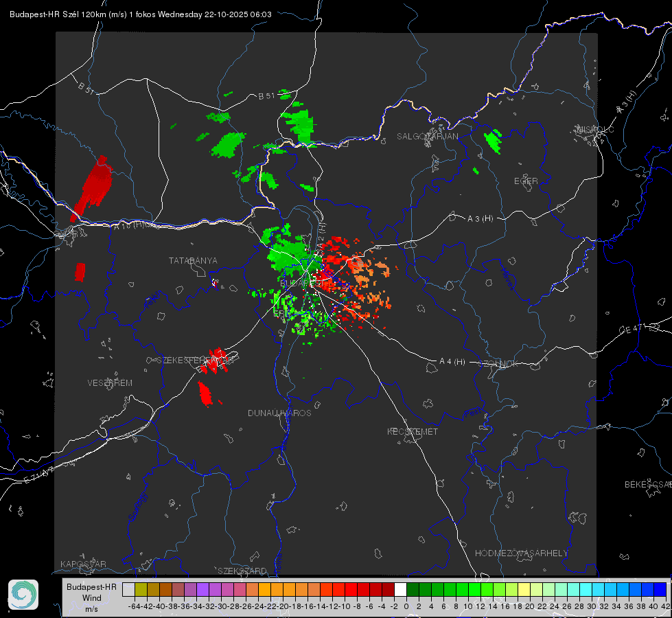Click the olive swatch between -64 and -42
This screenshot has height=618, width=672.
141,589
